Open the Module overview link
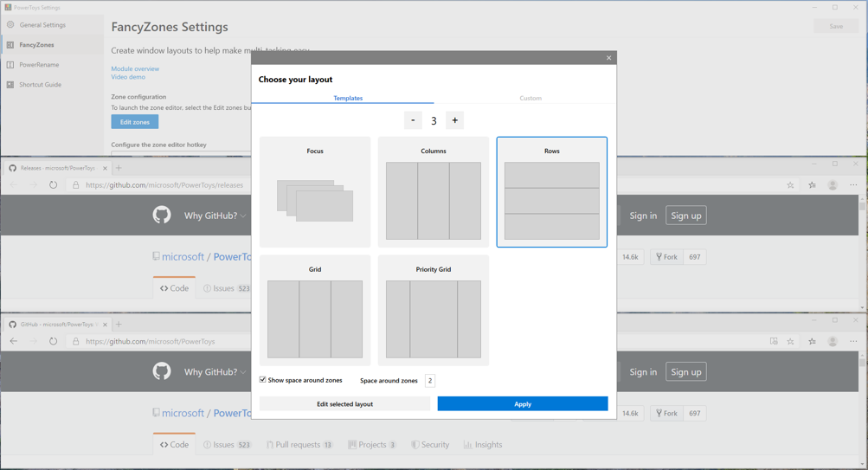Screen dimensions: 868x470 (135, 68)
